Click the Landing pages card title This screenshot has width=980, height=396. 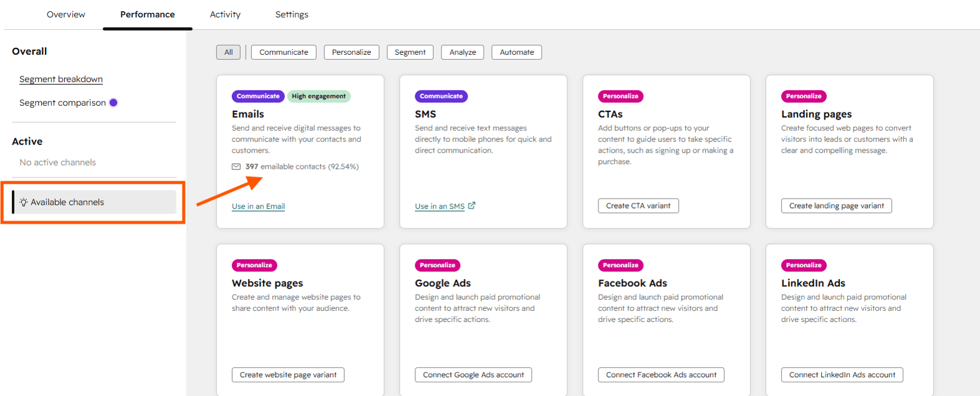(x=817, y=114)
